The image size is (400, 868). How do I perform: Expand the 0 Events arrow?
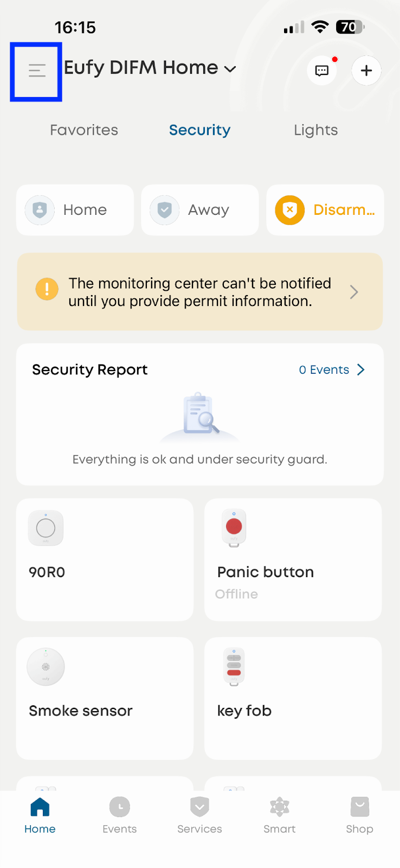(x=361, y=370)
